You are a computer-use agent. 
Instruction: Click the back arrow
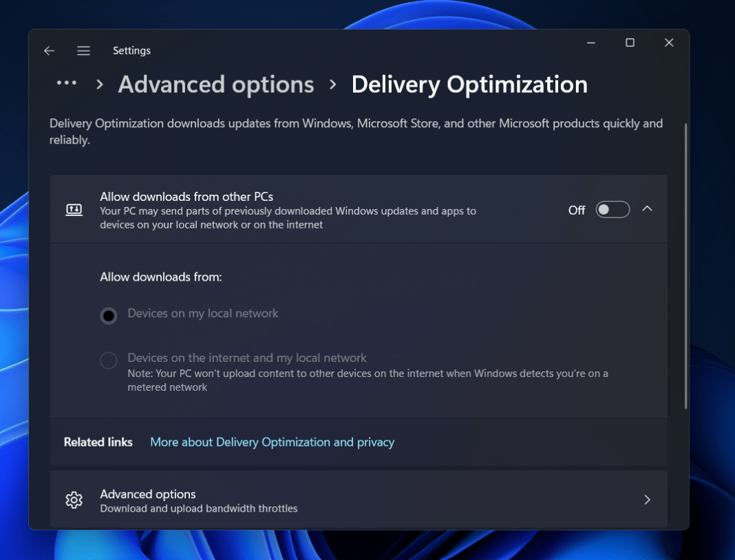[49, 50]
